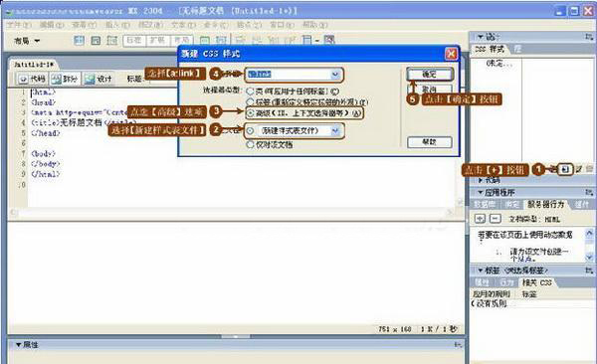The height and width of the screenshot is (364, 597).
Task: Click the 帮助 button in the dialog
Action: 430,142
